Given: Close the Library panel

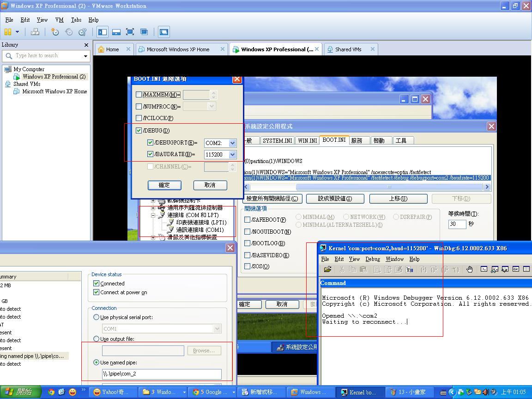Looking at the screenshot, I should [86, 45].
